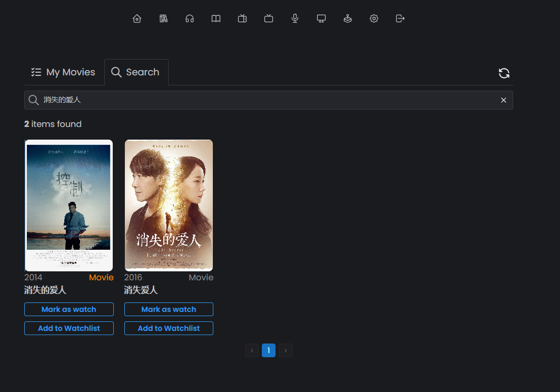Go to next page with right chevron

point(286,350)
